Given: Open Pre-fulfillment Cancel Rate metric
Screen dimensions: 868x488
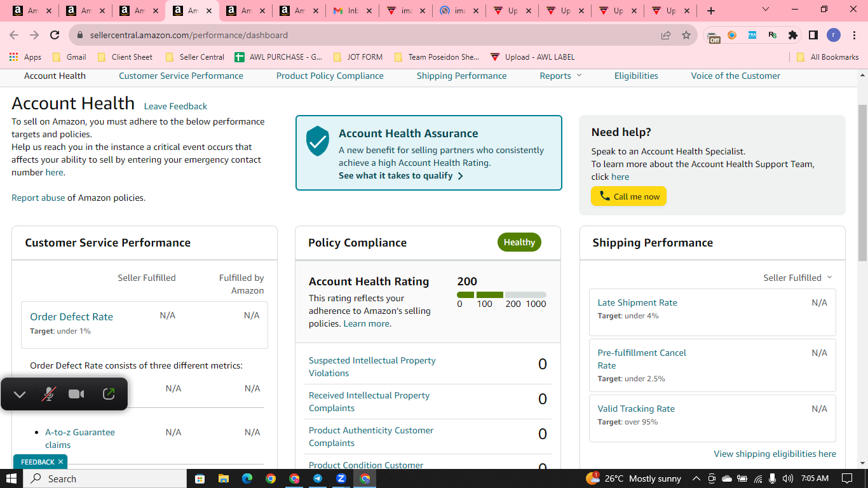Looking at the screenshot, I should pyautogui.click(x=642, y=359).
